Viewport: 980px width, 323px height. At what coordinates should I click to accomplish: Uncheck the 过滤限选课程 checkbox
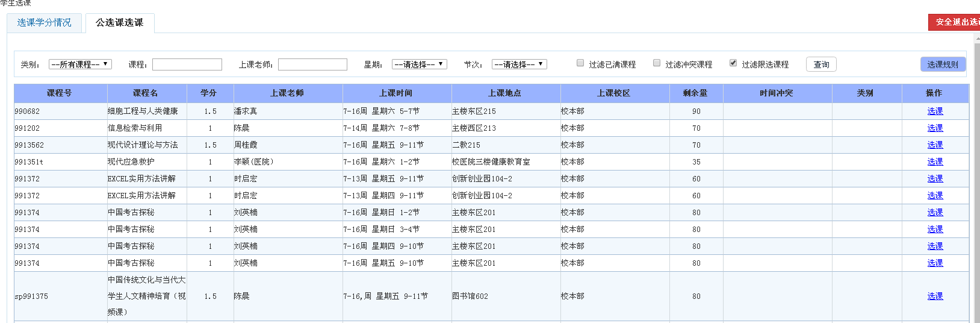tap(733, 63)
